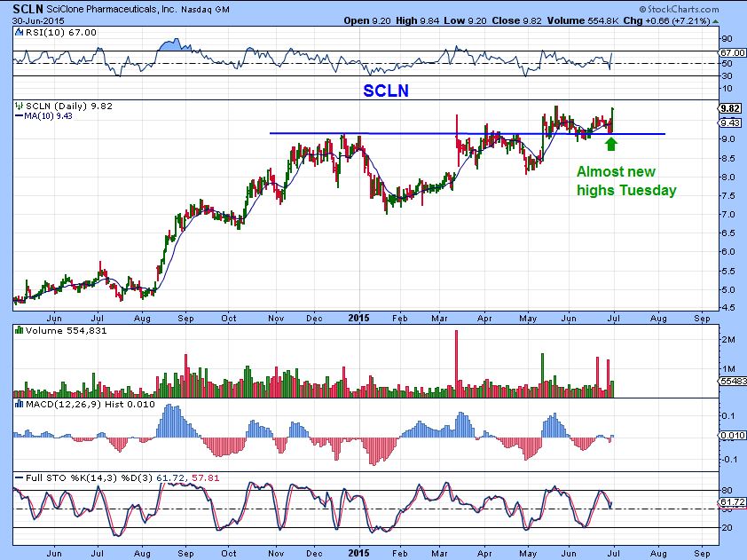The height and width of the screenshot is (560, 747).
Task: Click the green up arrow annotation
Action: (610, 142)
